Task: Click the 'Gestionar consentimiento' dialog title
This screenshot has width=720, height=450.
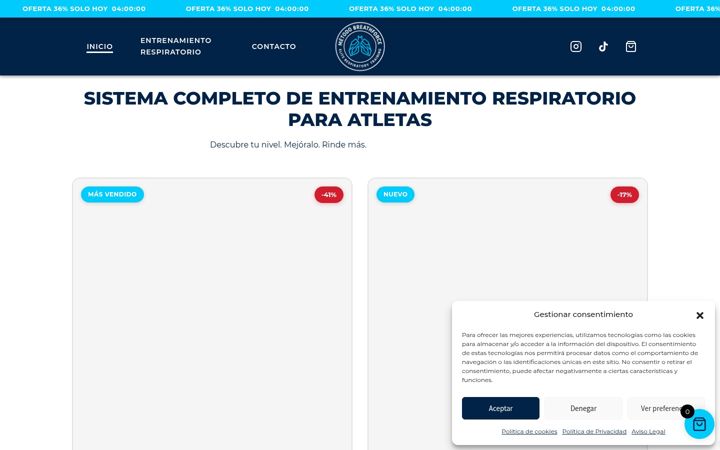Action: (x=583, y=315)
